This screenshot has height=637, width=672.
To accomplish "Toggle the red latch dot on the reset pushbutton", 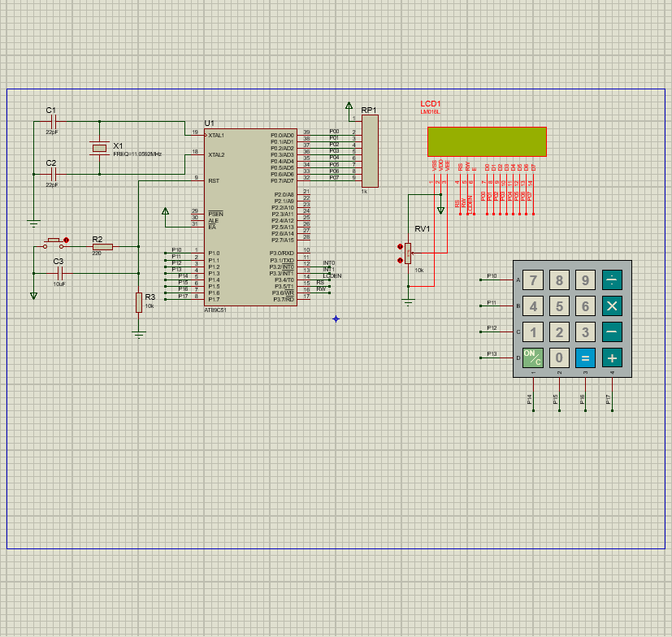I will (66, 240).
